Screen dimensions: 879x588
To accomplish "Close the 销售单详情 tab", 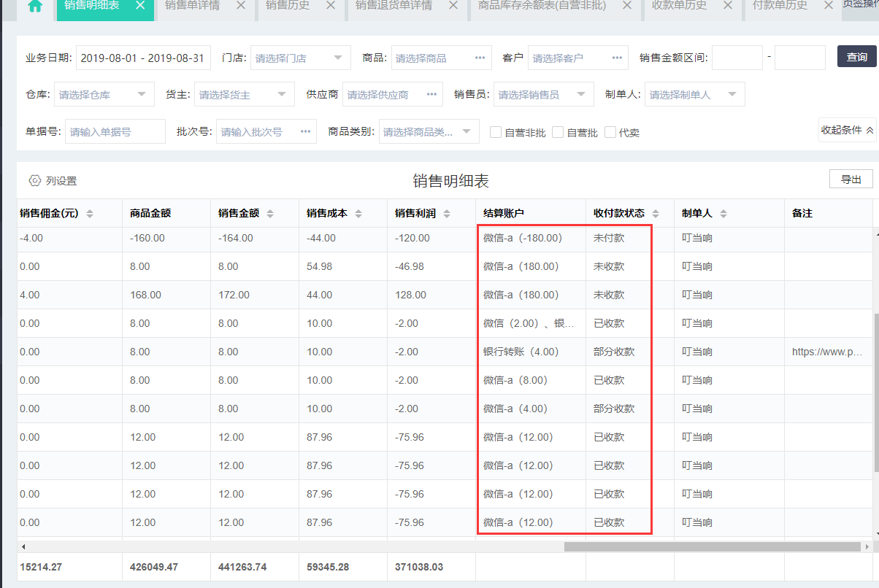I will click(x=242, y=5).
